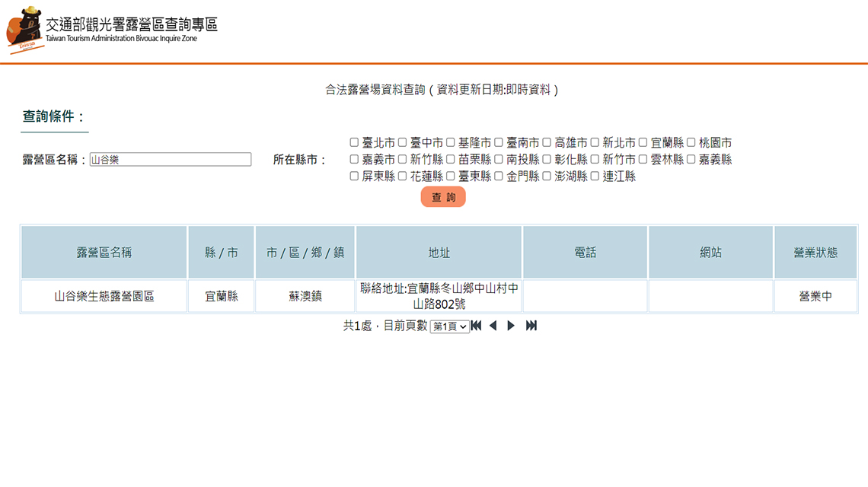
Task: Select the 南投縣 checkbox
Action: pyautogui.click(x=498, y=159)
